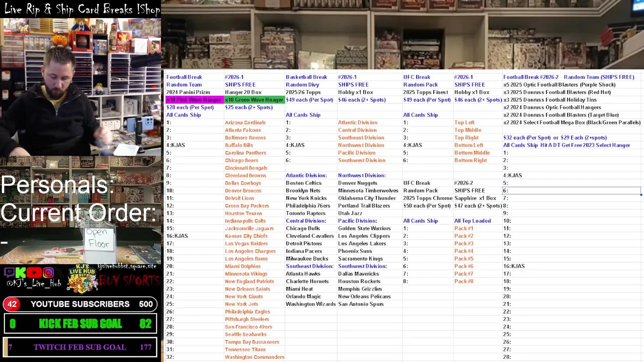Click the highlighted active cell in row 6:
Image resolution: width=644 pixels, height=362 pixels.
click(x=572, y=191)
